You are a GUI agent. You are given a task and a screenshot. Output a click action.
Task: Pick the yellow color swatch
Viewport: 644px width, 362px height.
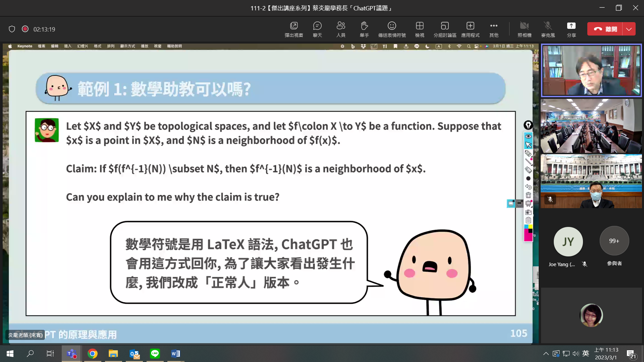pyautogui.click(x=530, y=227)
